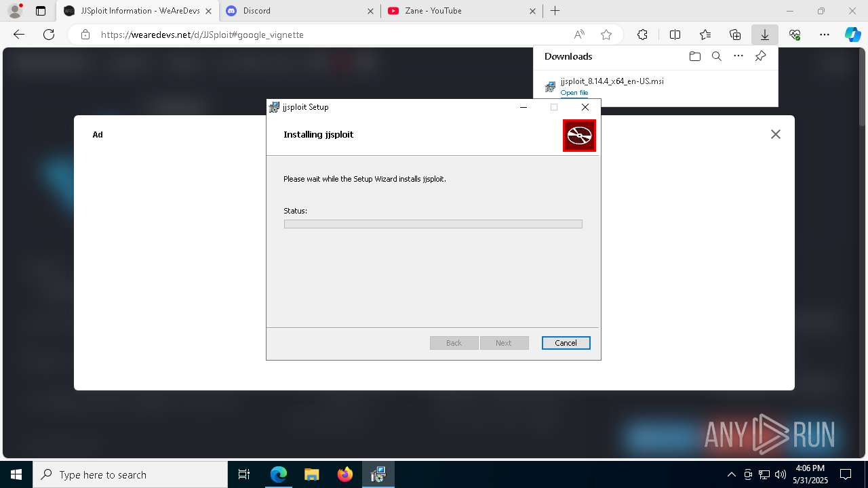Open Microsoft Edge from the taskbar

point(279,474)
